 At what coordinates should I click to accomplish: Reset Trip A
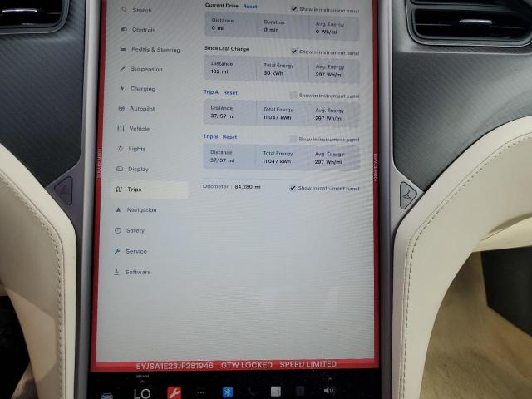click(230, 92)
